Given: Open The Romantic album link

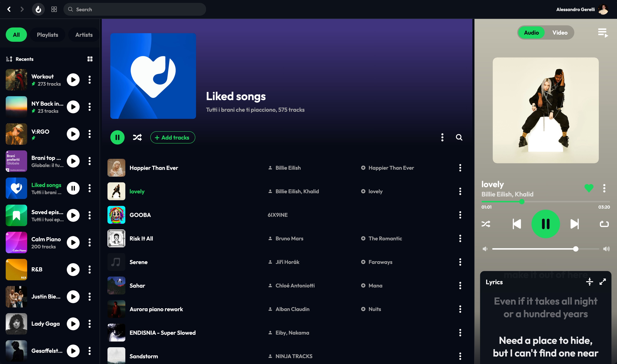Looking at the screenshot, I should coord(385,239).
